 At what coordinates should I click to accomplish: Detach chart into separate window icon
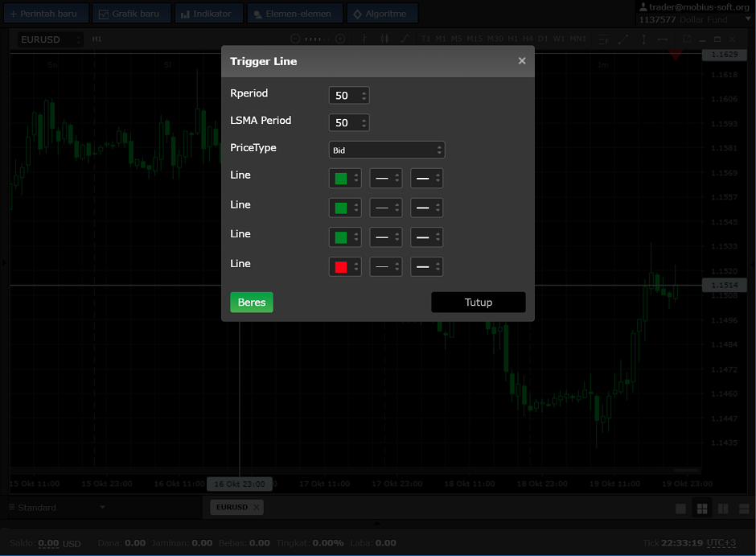(687, 39)
